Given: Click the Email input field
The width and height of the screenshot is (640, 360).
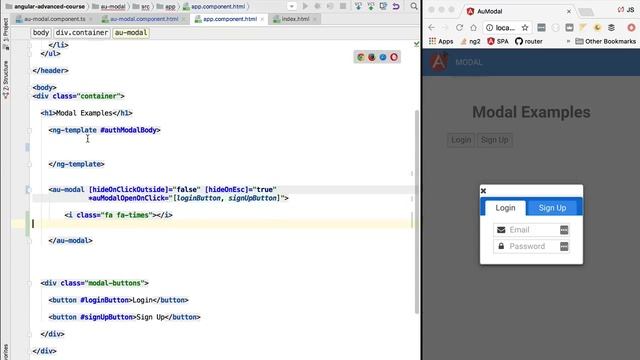Looking at the screenshot, I should 531,230.
